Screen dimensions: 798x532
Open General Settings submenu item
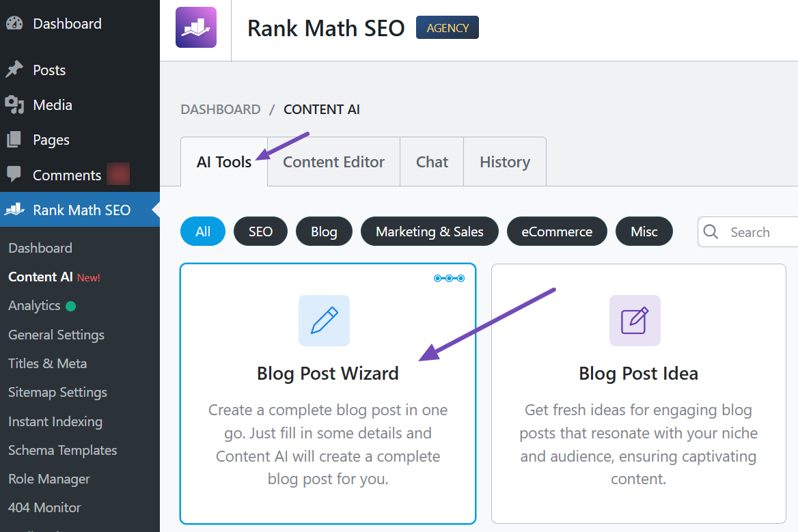point(56,335)
